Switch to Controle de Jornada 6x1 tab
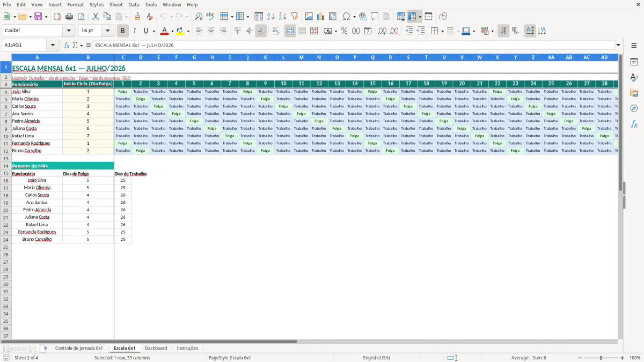Viewport: 644px width, 362px height. [79, 348]
